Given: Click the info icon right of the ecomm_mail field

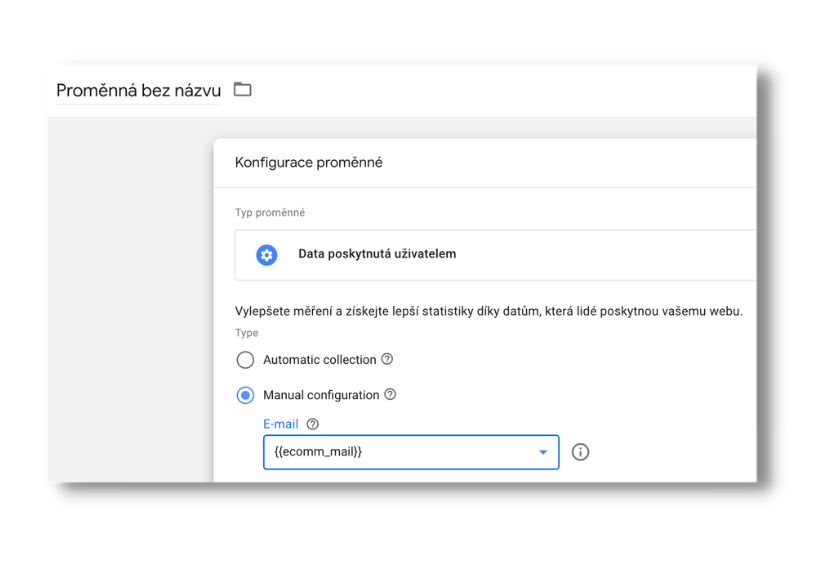Looking at the screenshot, I should [x=580, y=452].
